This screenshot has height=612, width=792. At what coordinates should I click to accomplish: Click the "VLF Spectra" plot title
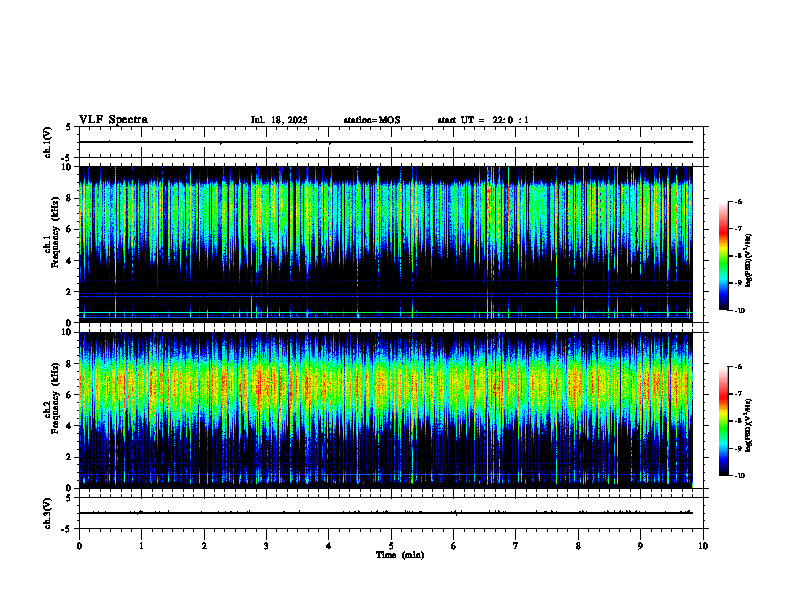click(113, 120)
